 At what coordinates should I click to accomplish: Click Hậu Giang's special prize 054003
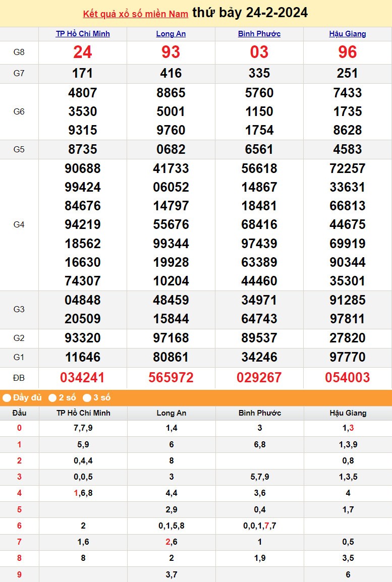pos(348,377)
